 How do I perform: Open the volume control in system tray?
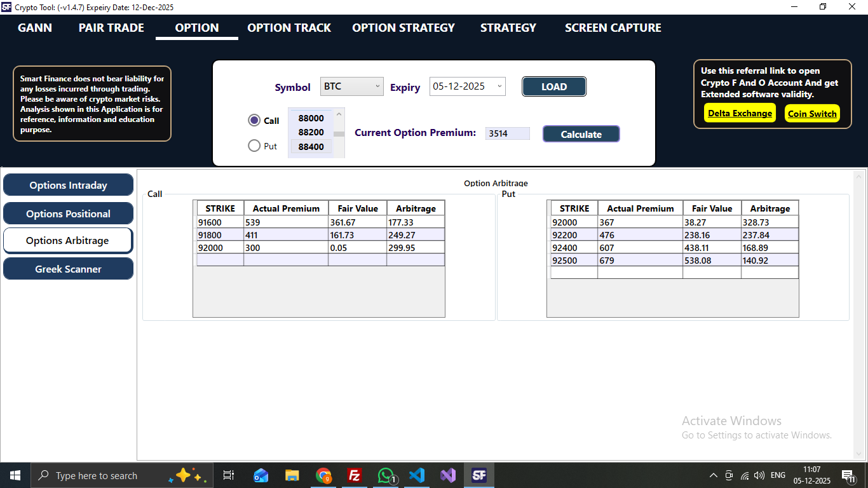(759, 475)
